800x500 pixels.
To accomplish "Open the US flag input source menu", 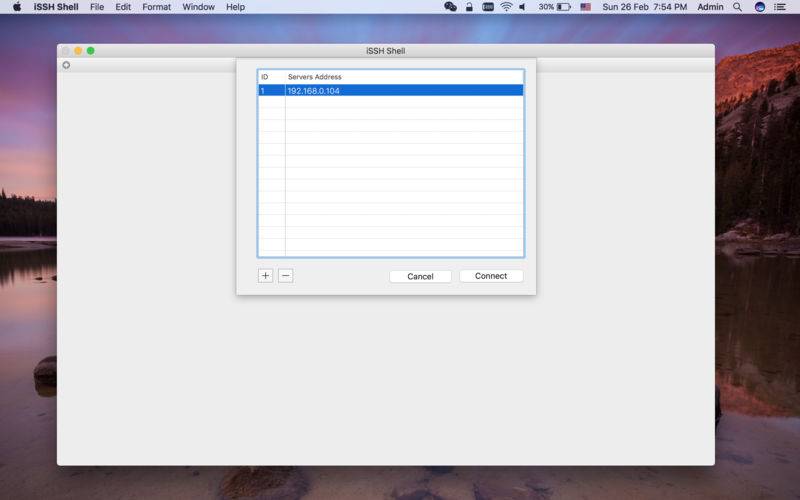I will pos(585,7).
